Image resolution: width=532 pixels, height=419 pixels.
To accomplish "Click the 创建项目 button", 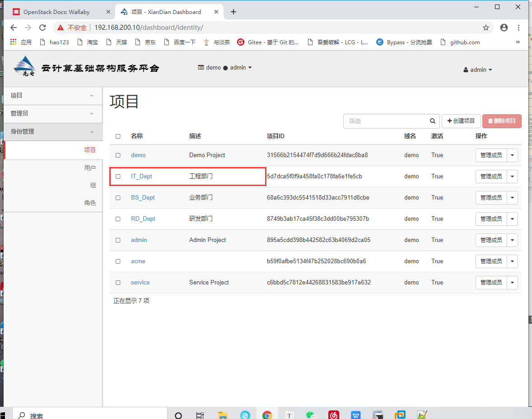I will tap(461, 121).
